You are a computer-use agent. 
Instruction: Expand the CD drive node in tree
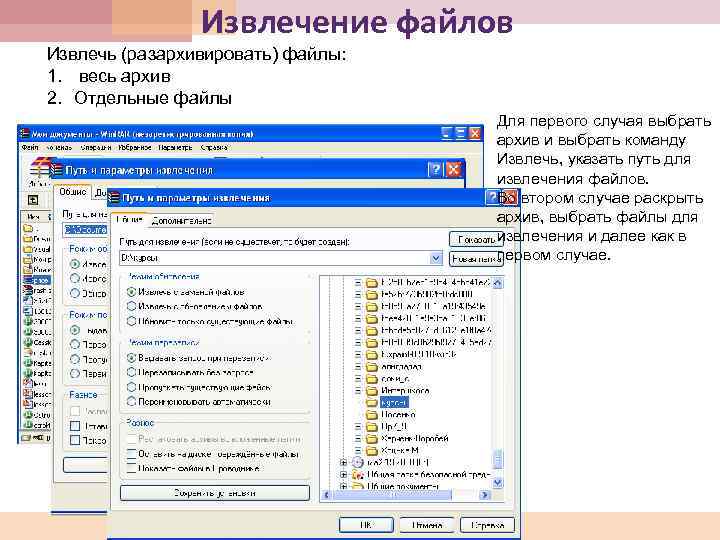tap(343, 462)
